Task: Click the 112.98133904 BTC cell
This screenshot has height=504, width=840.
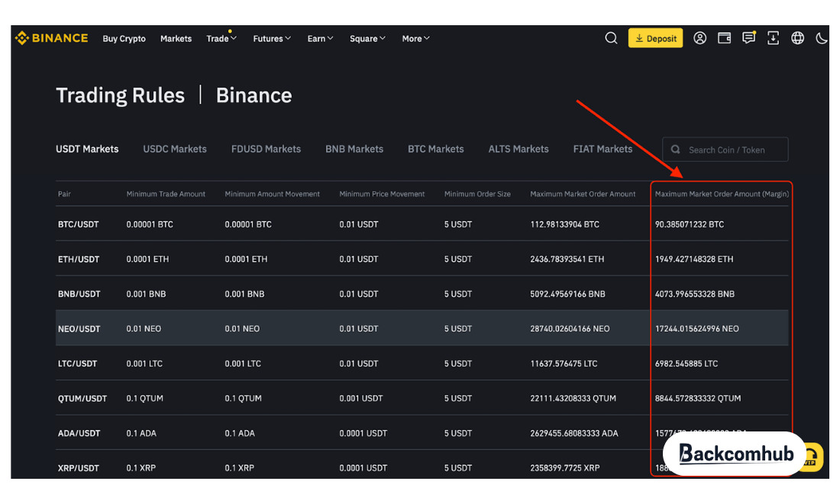Action: click(564, 225)
